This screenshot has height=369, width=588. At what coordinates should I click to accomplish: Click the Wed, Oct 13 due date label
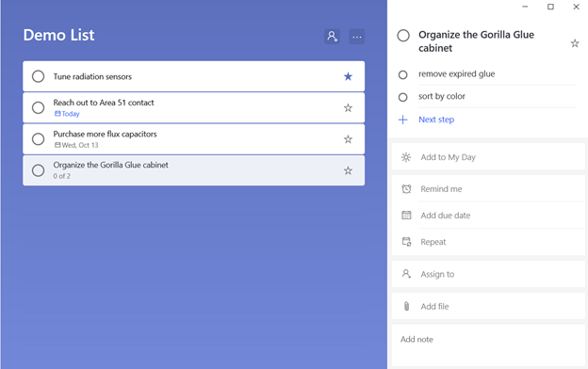80,145
